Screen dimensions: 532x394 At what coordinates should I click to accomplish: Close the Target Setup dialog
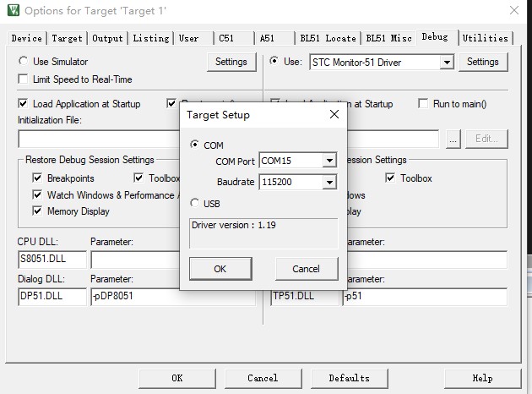point(334,114)
